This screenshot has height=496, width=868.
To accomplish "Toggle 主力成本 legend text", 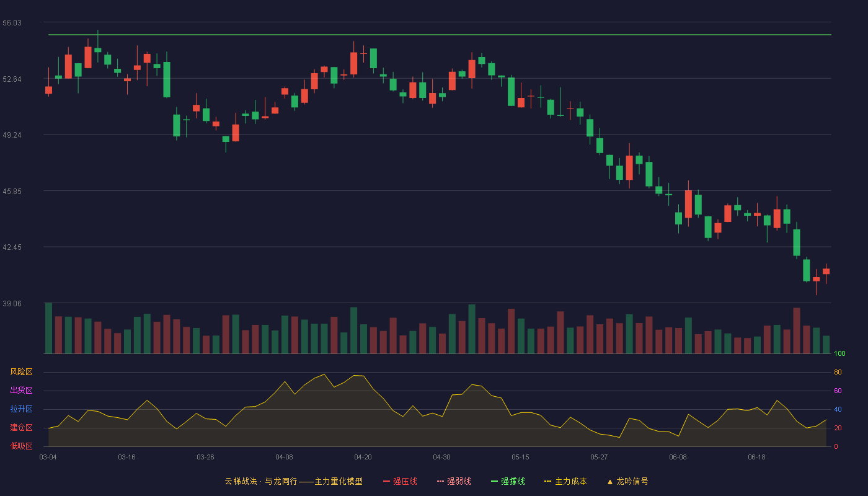I will tap(570, 481).
